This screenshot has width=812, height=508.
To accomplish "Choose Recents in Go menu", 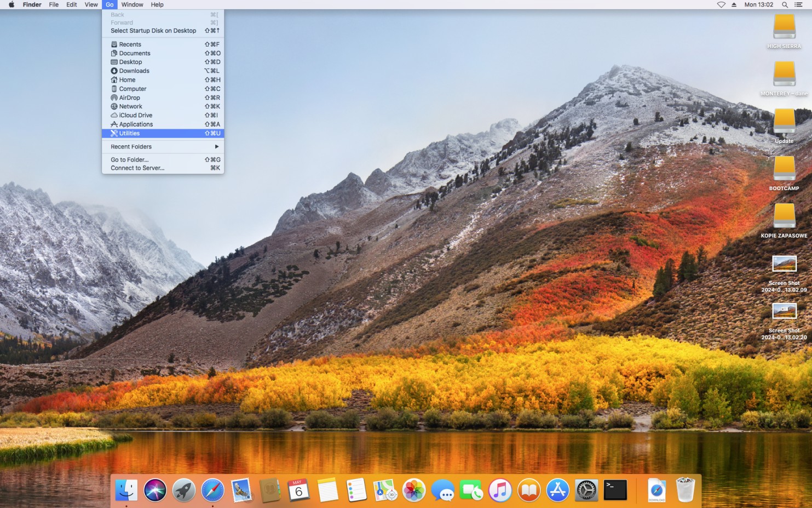I will (x=163, y=44).
